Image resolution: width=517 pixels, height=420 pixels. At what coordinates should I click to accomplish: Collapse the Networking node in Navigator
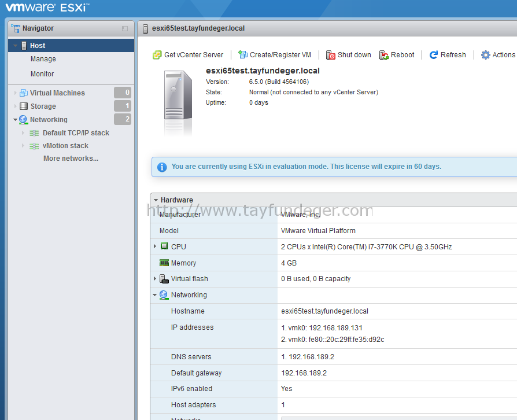pyautogui.click(x=15, y=120)
